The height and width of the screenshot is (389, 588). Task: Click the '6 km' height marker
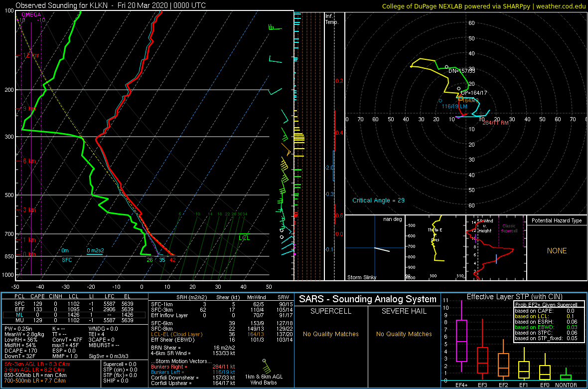tap(29, 161)
